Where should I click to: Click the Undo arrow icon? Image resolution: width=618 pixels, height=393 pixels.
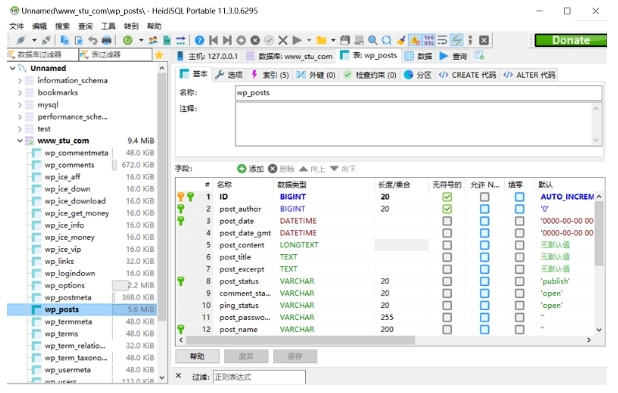(x=93, y=40)
